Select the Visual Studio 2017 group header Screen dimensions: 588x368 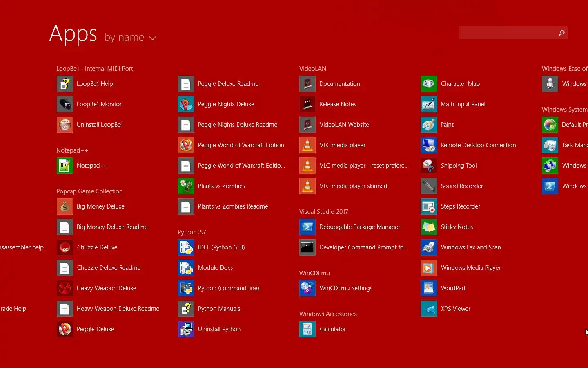pos(324,212)
